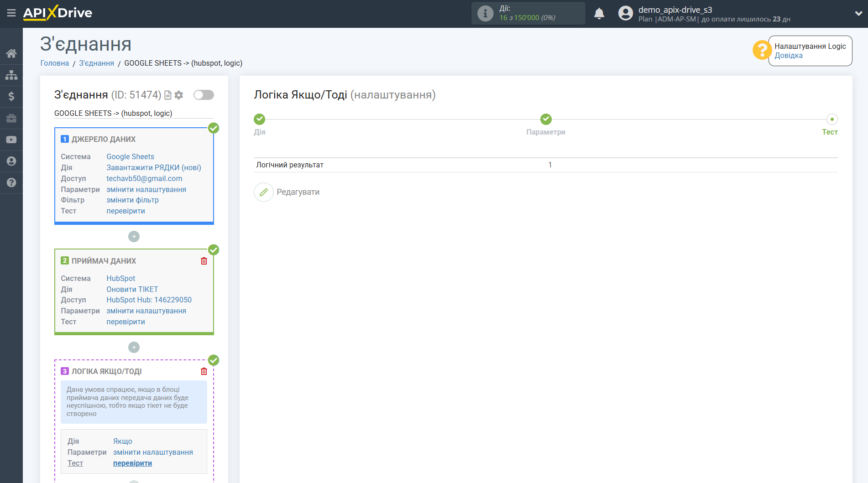This screenshot has width=868, height=483.
Task: Open the Довідка help link
Action: [x=788, y=56]
